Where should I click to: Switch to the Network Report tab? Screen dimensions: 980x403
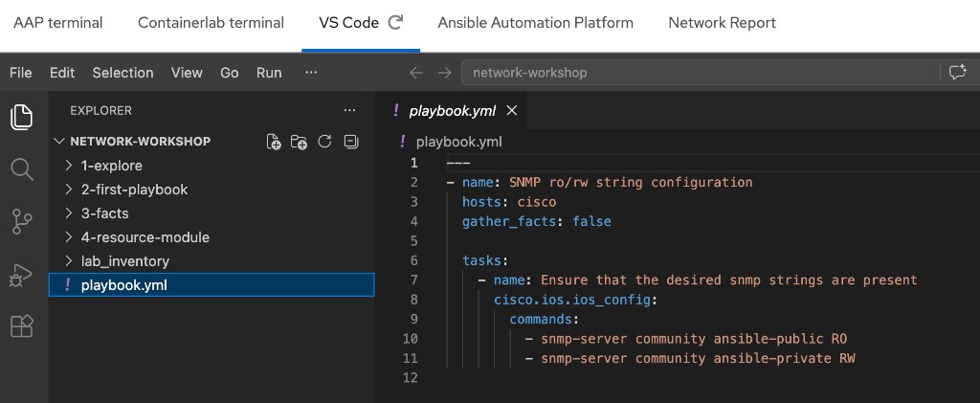[x=722, y=23]
